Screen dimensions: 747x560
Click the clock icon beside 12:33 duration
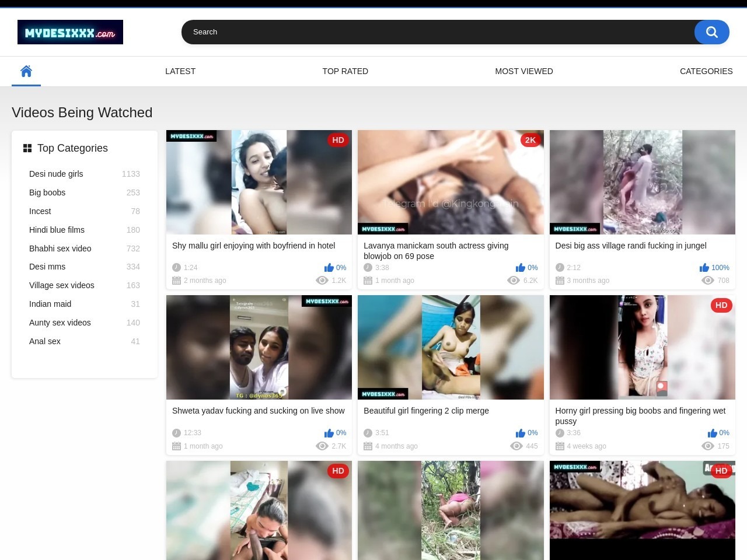click(x=176, y=433)
